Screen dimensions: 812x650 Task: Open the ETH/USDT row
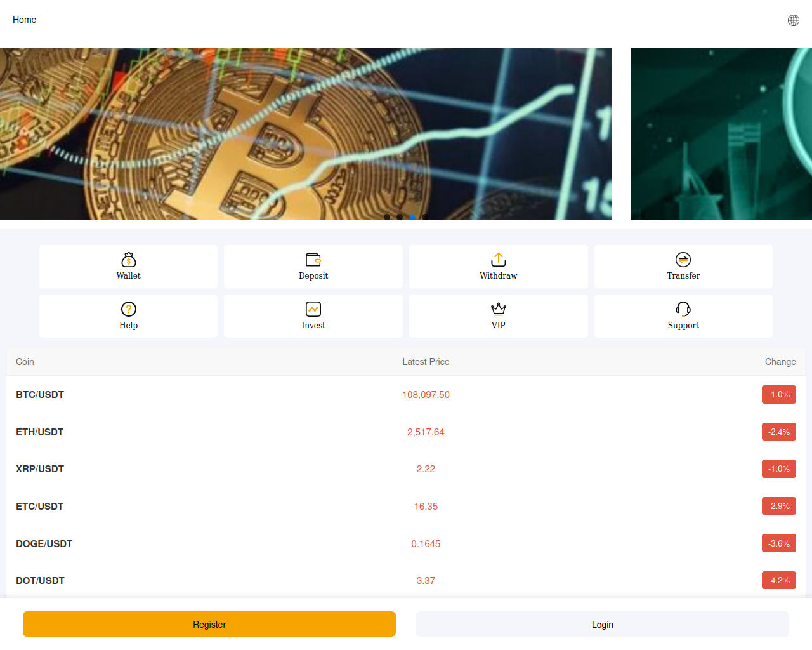click(406, 432)
